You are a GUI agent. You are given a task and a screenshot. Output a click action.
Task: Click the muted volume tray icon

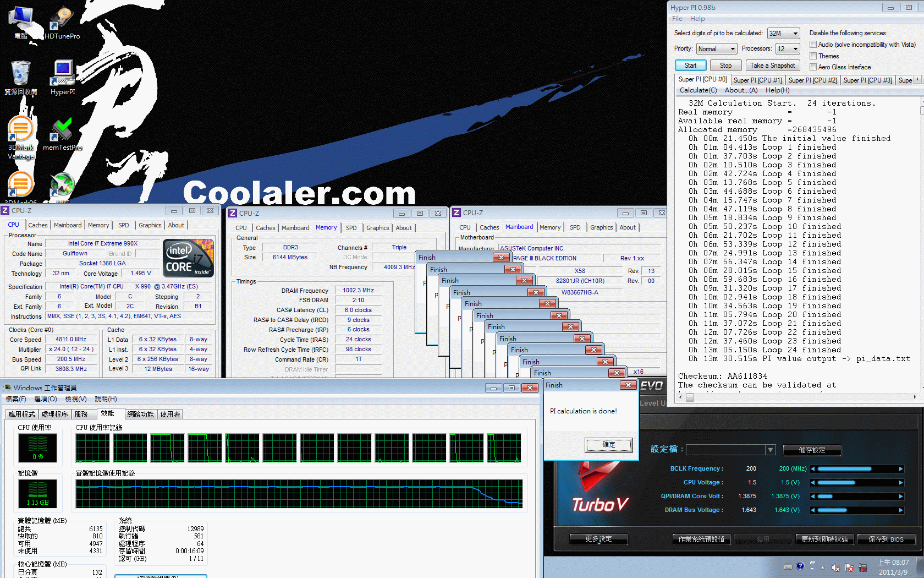pos(836,568)
